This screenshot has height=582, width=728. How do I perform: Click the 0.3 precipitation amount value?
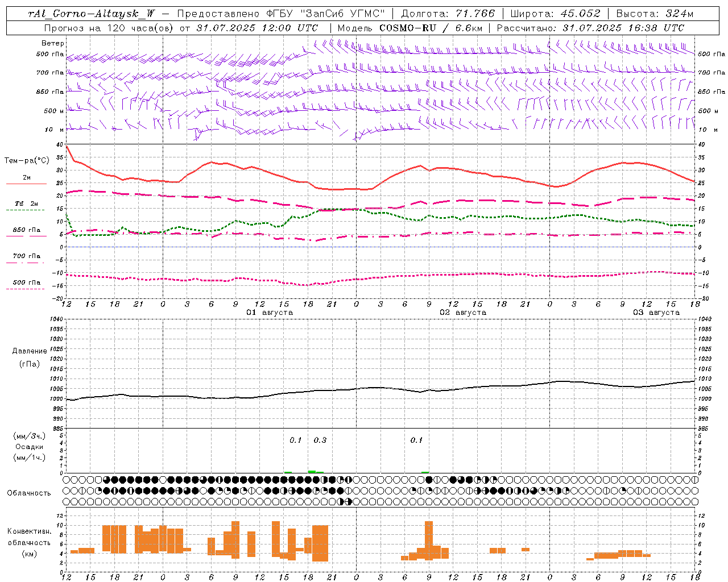point(320,440)
